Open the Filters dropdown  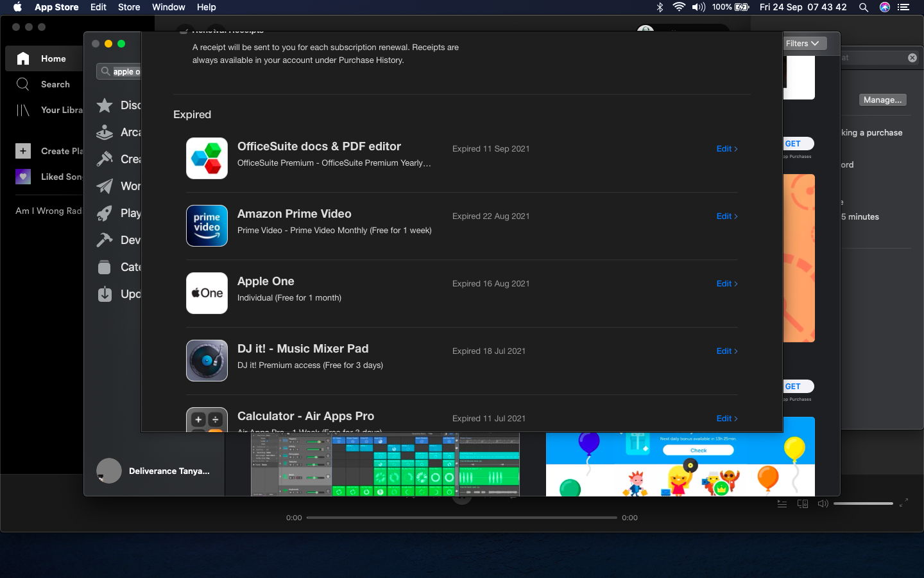tap(803, 44)
